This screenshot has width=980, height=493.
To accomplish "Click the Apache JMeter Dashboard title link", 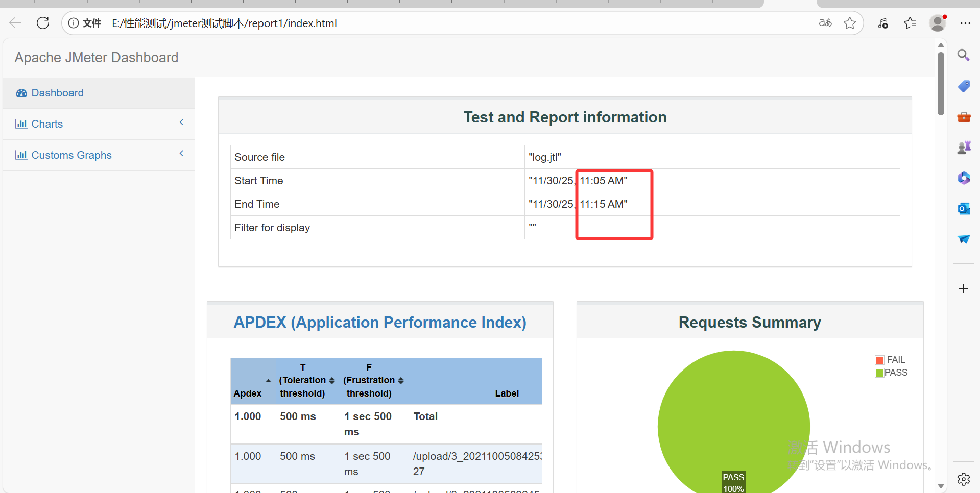I will tap(97, 58).
